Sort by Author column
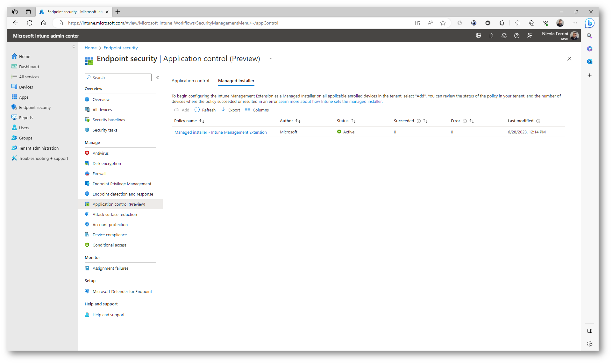This screenshot has width=612, height=364. click(x=298, y=121)
